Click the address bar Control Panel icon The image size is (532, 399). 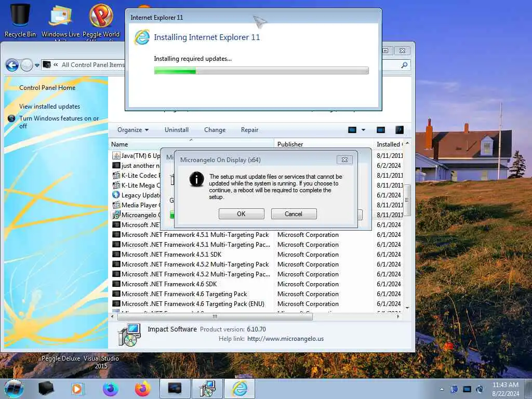click(x=47, y=64)
